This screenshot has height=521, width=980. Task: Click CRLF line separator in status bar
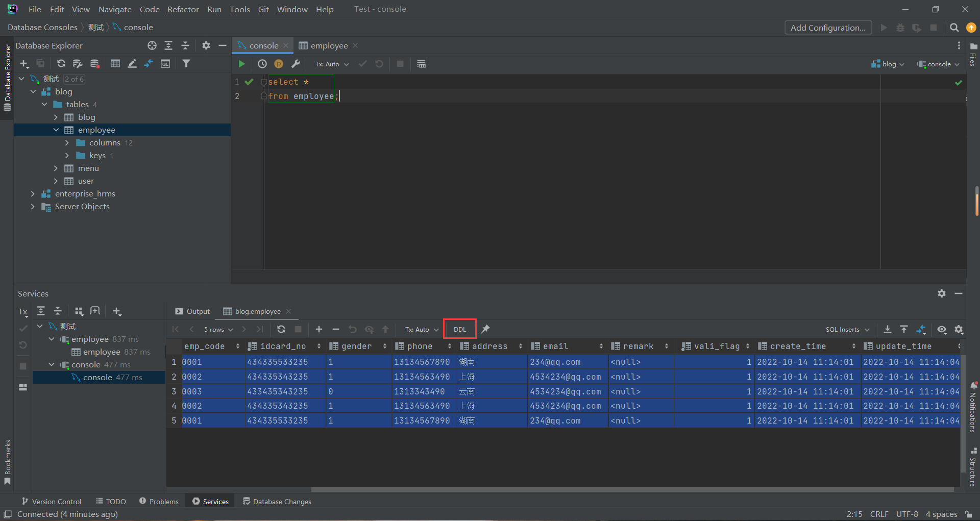coord(879,514)
